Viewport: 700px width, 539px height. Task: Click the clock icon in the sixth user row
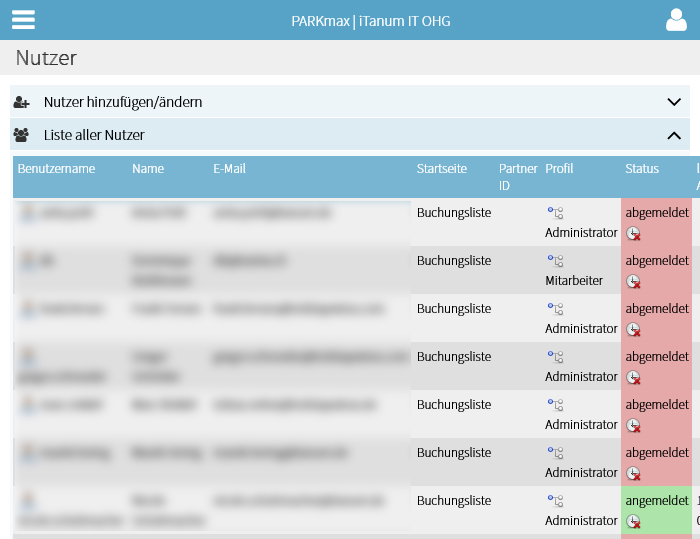pos(633,473)
